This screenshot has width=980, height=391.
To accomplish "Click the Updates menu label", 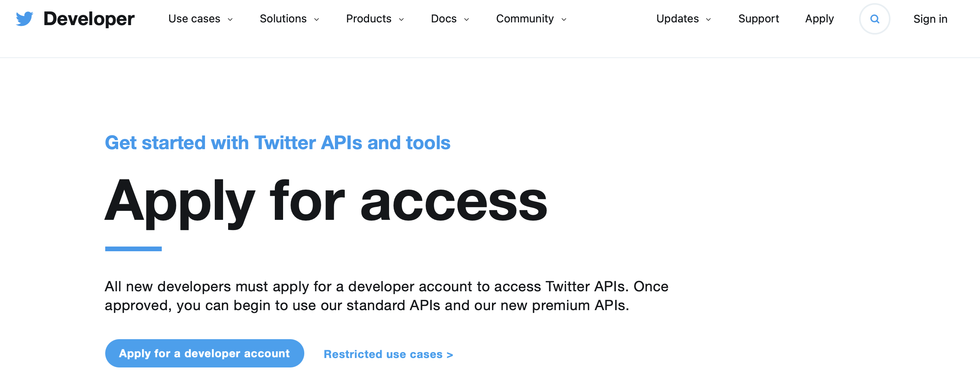I will tap(678, 19).
